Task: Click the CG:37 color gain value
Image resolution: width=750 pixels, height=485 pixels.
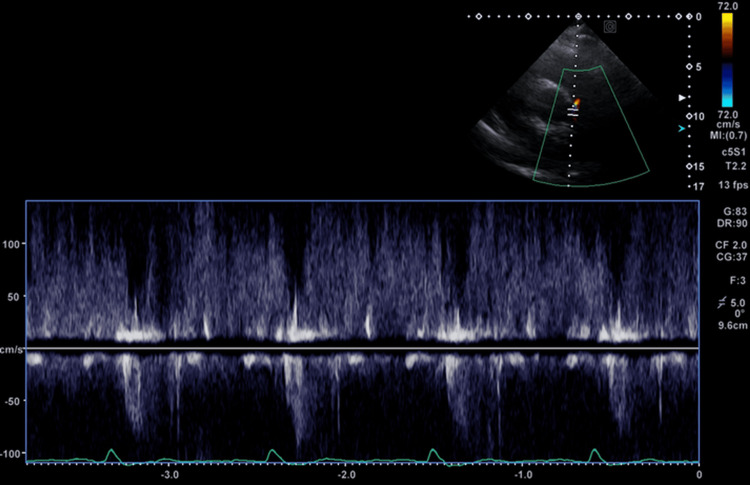Action: pos(731,257)
